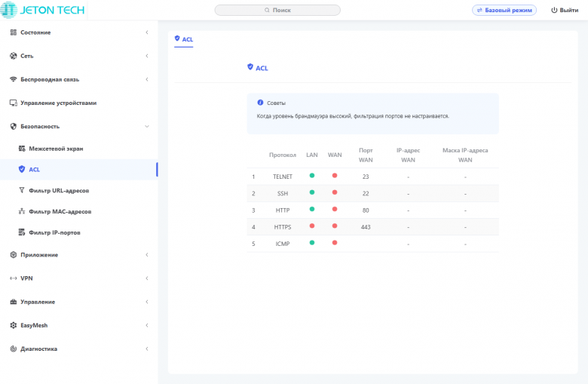Expand the VPN menu chevron
Screen dimensions: 588x384
pos(147,278)
